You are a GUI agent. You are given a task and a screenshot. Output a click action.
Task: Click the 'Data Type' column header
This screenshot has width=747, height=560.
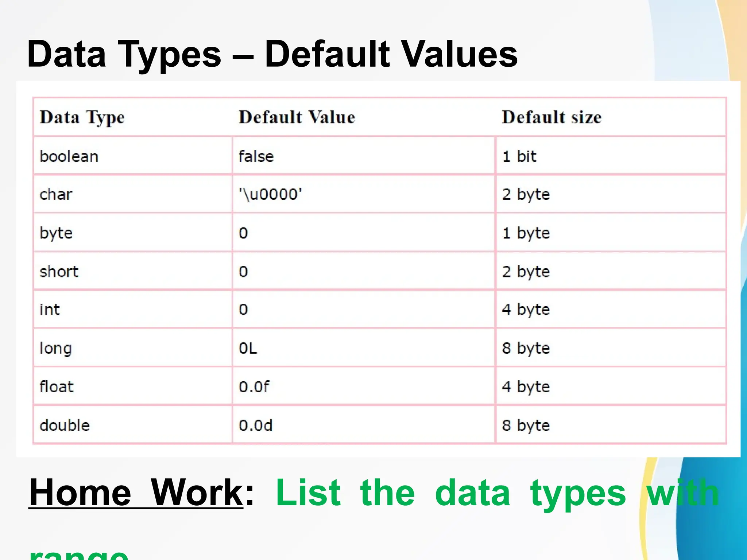pyautogui.click(x=82, y=117)
